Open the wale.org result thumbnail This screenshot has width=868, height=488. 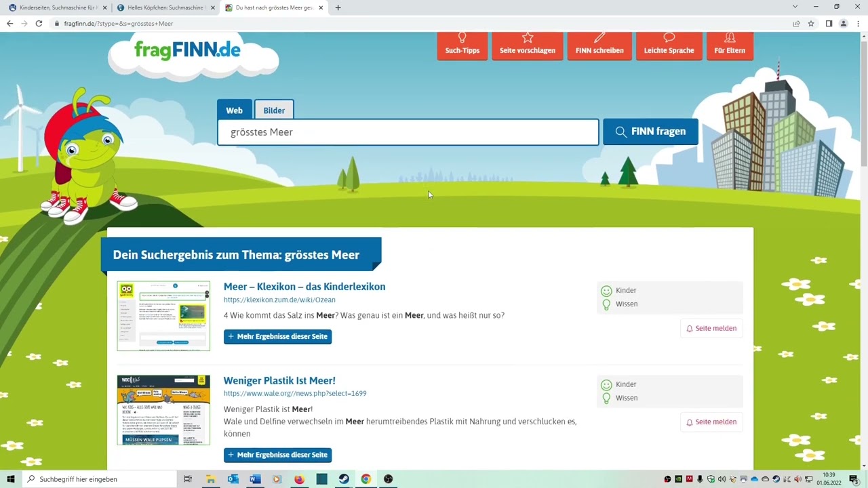[163, 410]
